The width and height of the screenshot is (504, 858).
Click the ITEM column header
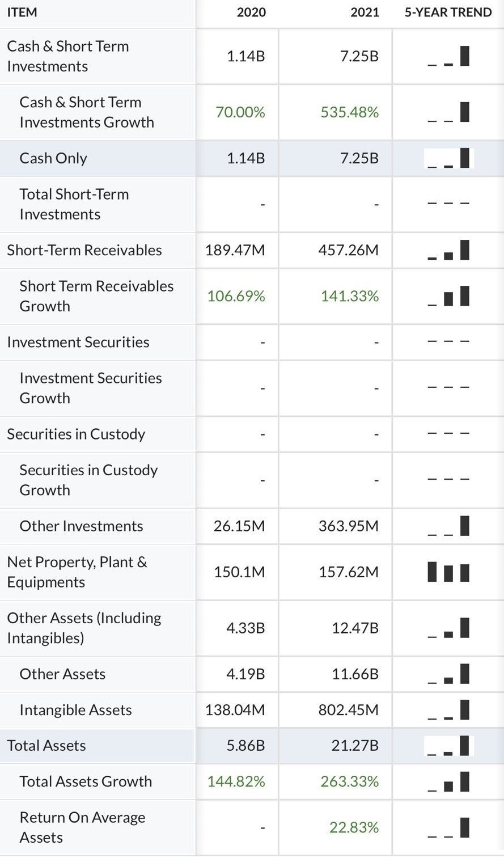click(23, 12)
